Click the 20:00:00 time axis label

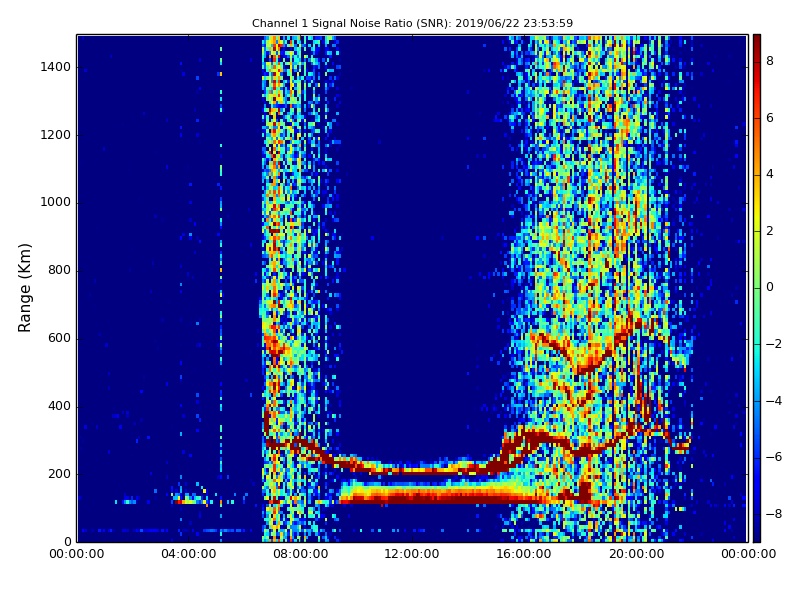[x=636, y=554]
